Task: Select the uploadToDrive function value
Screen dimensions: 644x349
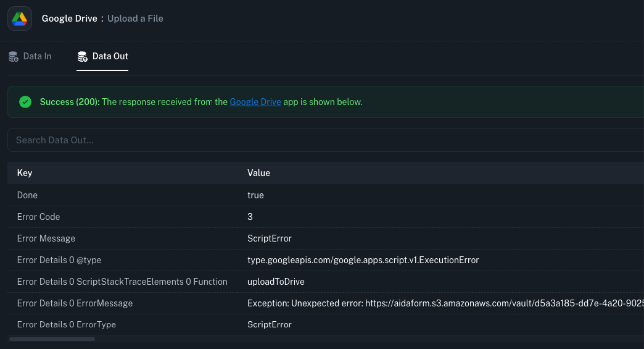Action: (x=276, y=282)
